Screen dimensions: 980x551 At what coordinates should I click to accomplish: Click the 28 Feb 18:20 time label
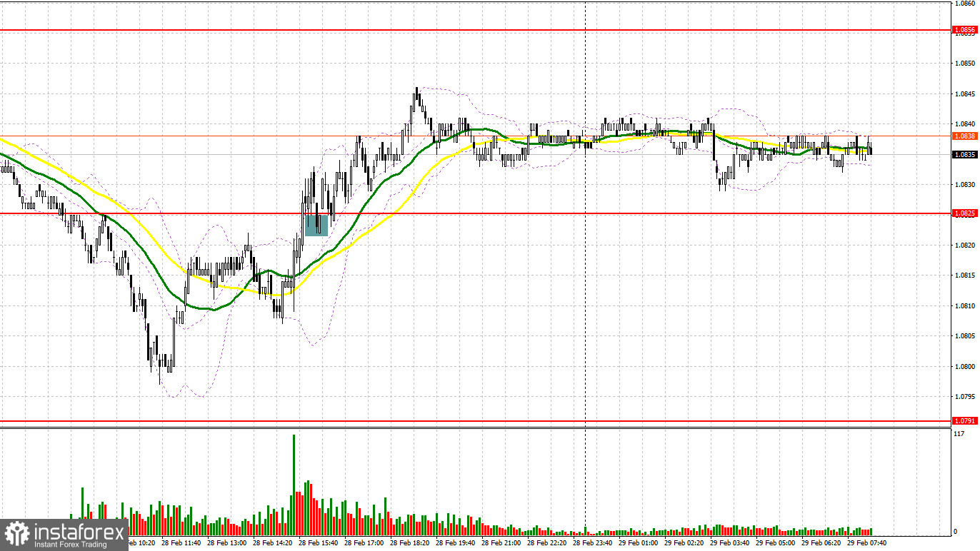pyautogui.click(x=410, y=542)
